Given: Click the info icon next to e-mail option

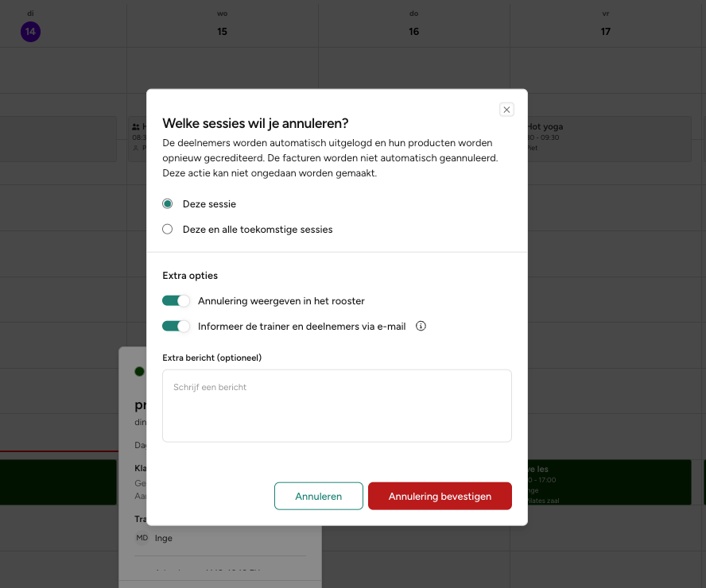Looking at the screenshot, I should click(x=421, y=326).
